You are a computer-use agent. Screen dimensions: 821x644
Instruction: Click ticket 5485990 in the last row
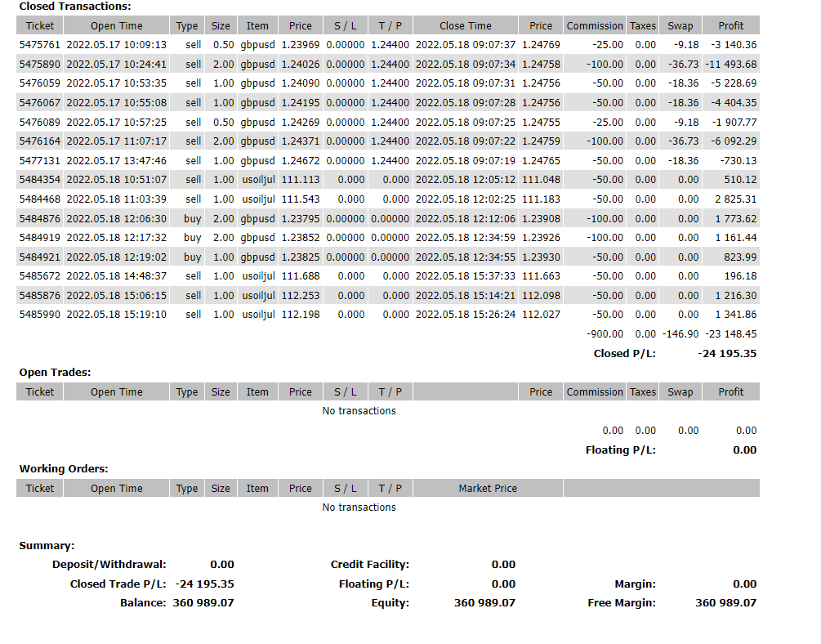point(39,314)
